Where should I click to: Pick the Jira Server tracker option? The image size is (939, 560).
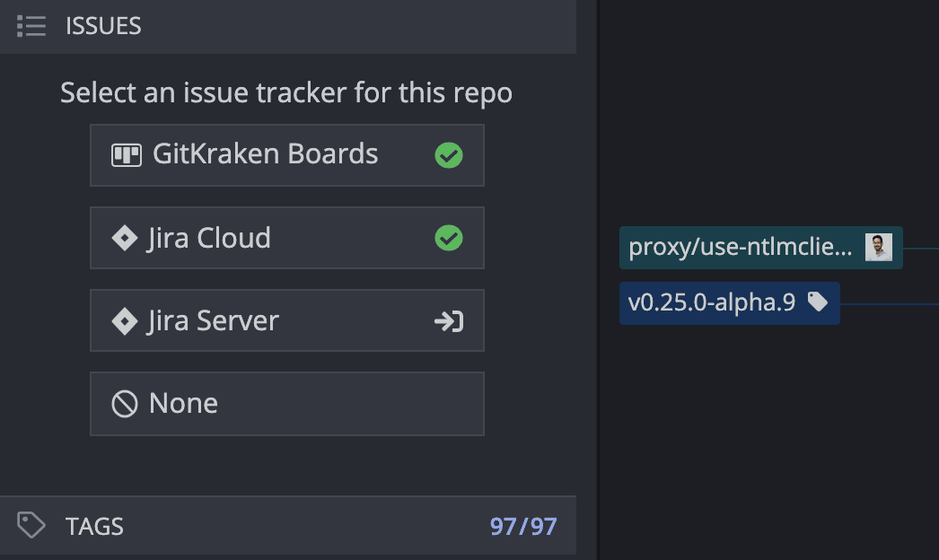(214, 321)
